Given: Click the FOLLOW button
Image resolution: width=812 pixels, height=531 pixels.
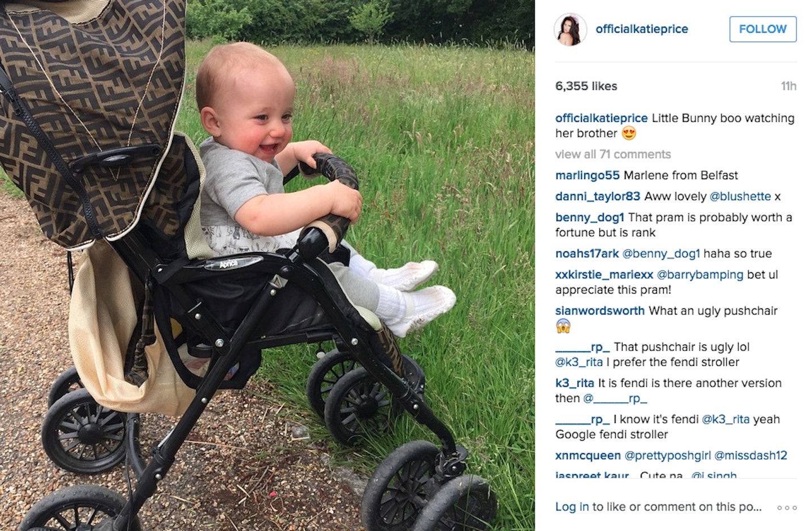Looking at the screenshot, I should (x=763, y=29).
